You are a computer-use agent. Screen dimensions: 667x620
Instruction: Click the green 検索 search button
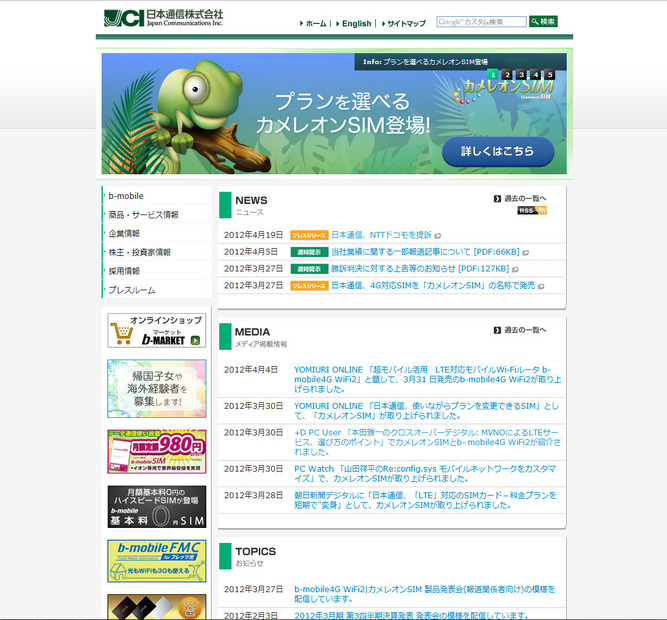tap(543, 21)
